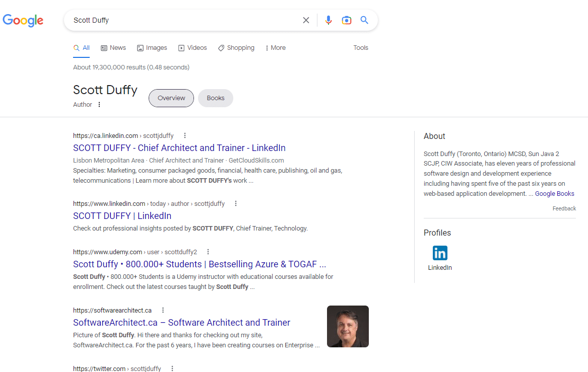Click the LinkedIn profile icon
Screen dimensions: 588x372
click(440, 253)
